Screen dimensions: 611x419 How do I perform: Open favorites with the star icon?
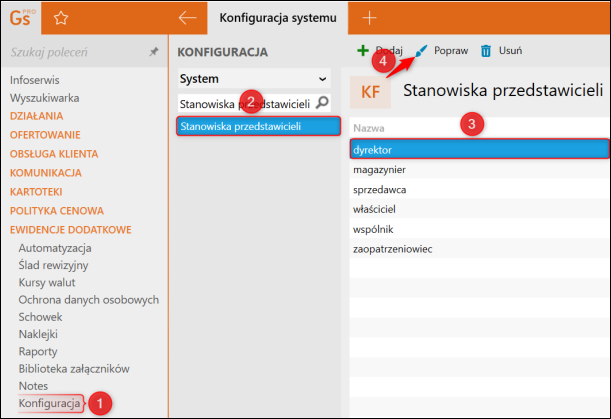(61, 18)
